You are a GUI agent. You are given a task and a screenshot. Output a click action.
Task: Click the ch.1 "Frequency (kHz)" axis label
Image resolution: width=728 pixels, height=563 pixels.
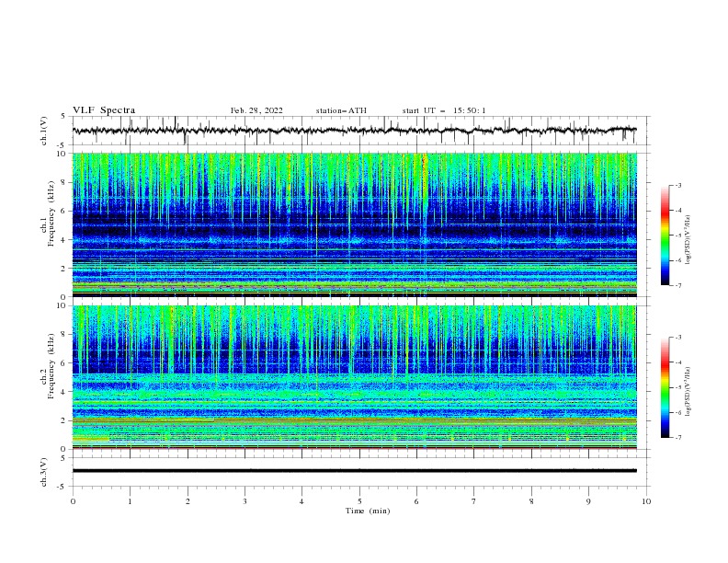point(51,212)
